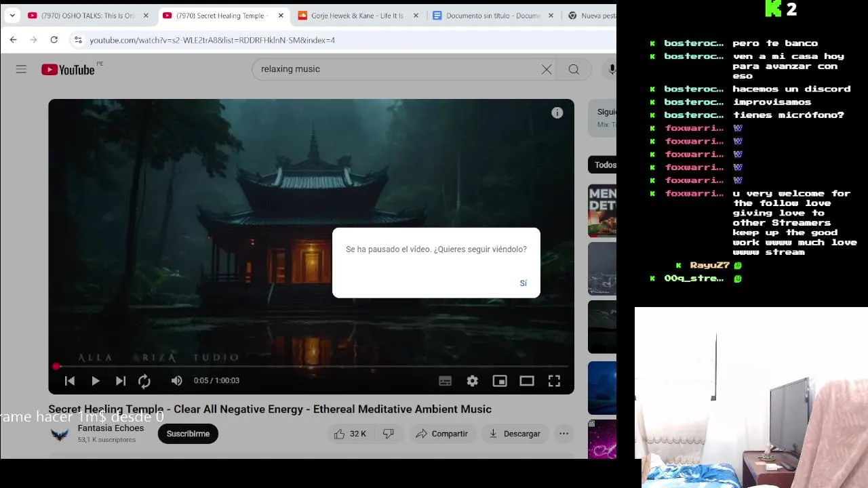The width and height of the screenshot is (868, 488).
Task: Click chat message 'tienes micrófono?'
Action: pos(789,115)
